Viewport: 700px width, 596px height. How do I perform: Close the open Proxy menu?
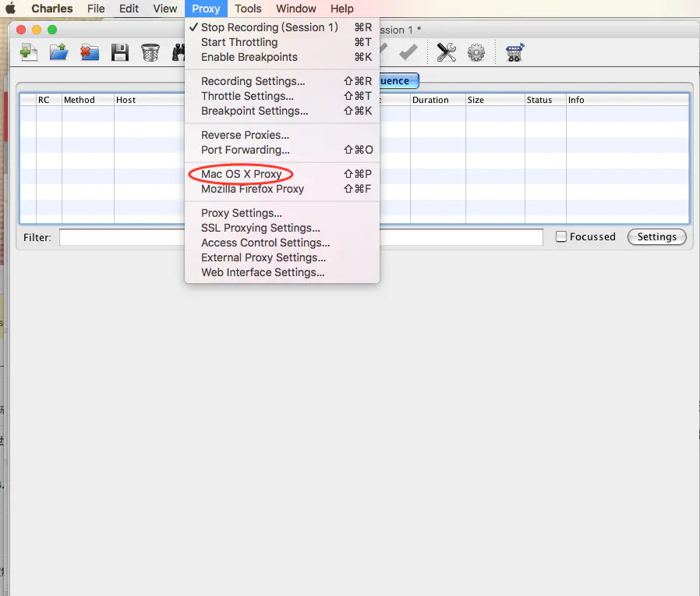206,9
